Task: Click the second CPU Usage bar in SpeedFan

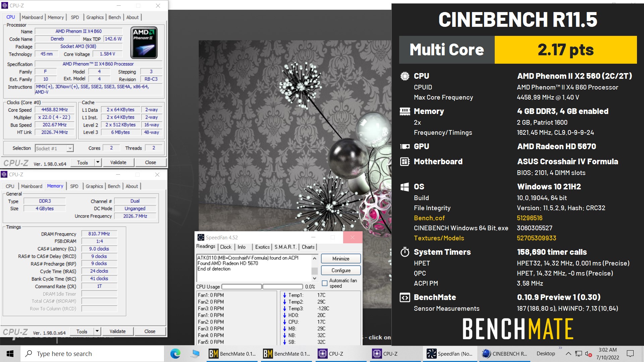Action: [x=283, y=287]
